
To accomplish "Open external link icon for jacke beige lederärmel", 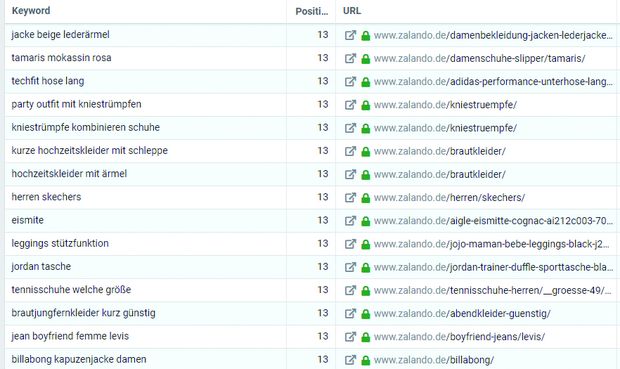I will [350, 35].
